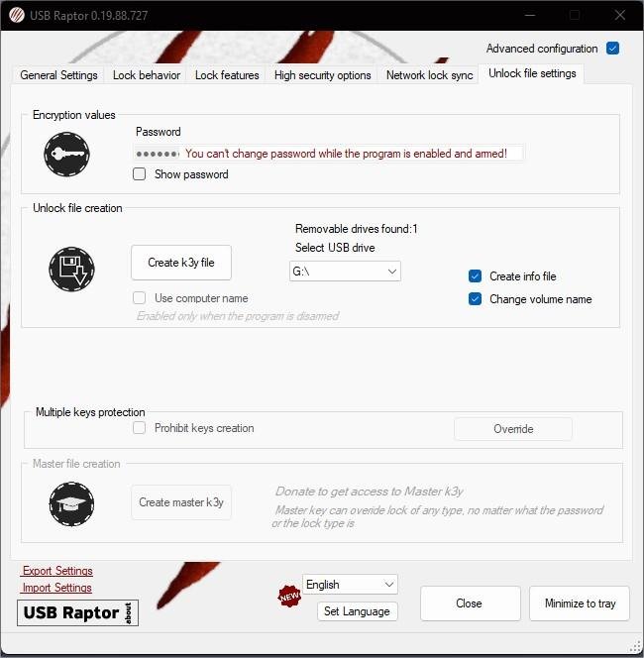The image size is (644, 658).
Task: Click 'Donate to get access to Master k3y'
Action: (370, 492)
